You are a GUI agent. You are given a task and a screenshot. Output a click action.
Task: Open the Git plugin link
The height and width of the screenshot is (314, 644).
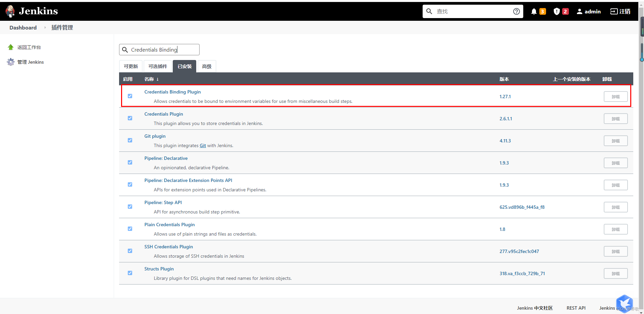tap(155, 136)
